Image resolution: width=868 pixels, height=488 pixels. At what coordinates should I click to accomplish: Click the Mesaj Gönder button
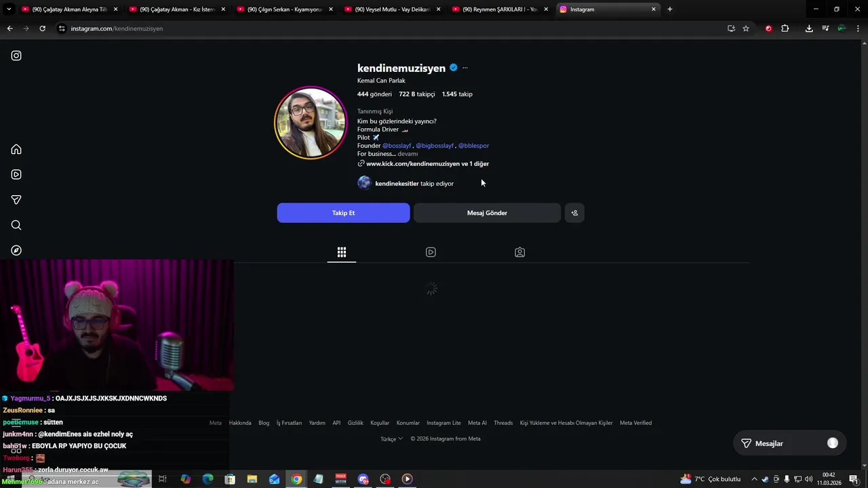[x=487, y=213]
